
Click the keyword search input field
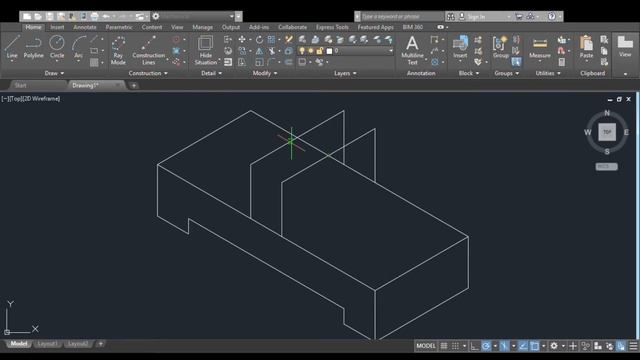402,17
